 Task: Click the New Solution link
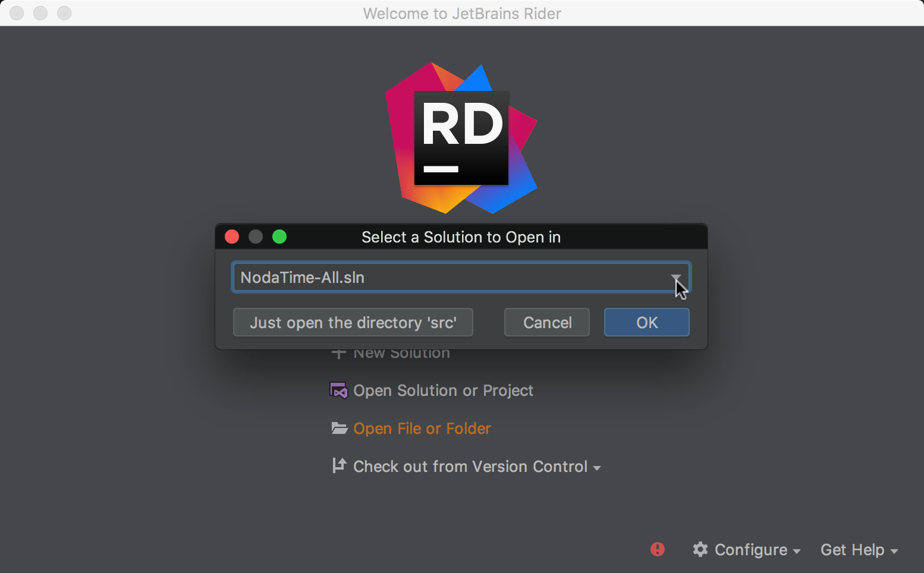click(x=401, y=353)
